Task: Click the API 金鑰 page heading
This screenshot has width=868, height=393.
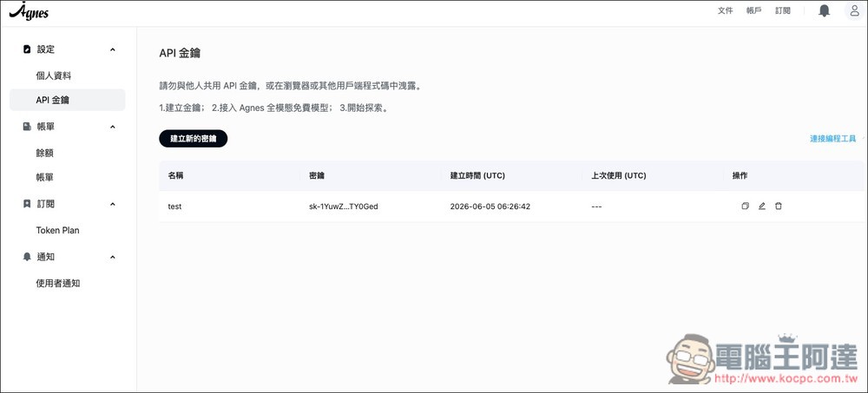Action: pyautogui.click(x=180, y=53)
